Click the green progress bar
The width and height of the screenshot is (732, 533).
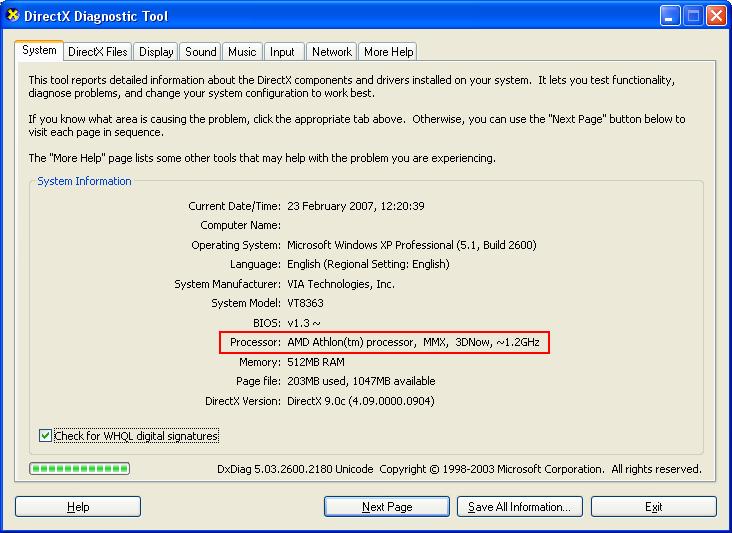(x=79, y=469)
